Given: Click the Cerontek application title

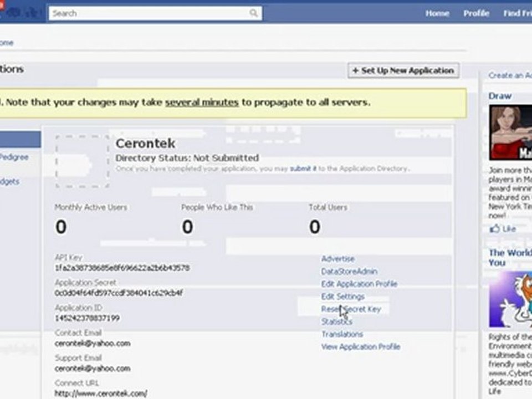Looking at the screenshot, I should pos(146,143).
